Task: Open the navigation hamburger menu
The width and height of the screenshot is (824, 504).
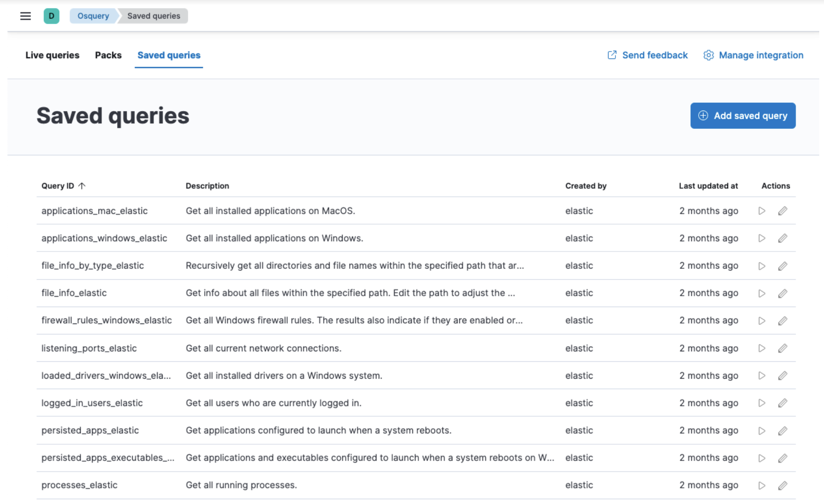Action: pos(25,16)
